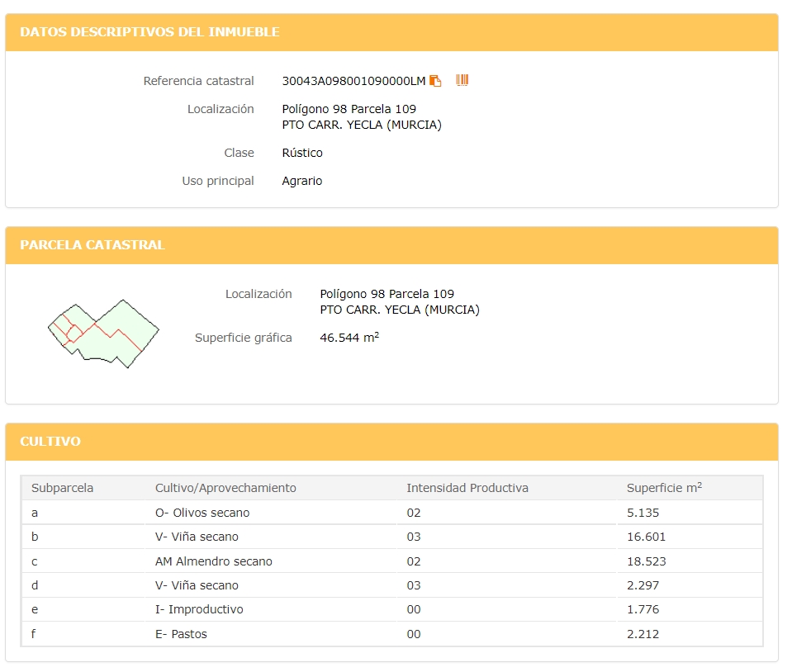
Task: Open the barcode icon beside reference
Action: (x=462, y=80)
